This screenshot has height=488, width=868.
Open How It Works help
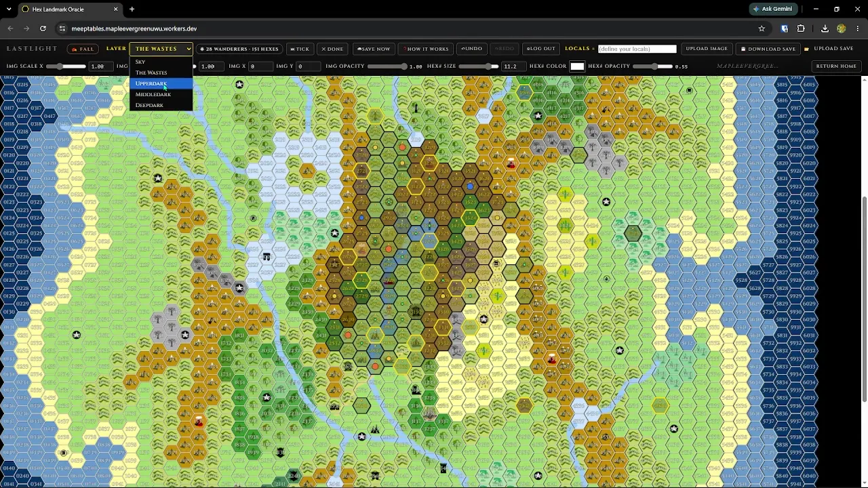[426, 49]
